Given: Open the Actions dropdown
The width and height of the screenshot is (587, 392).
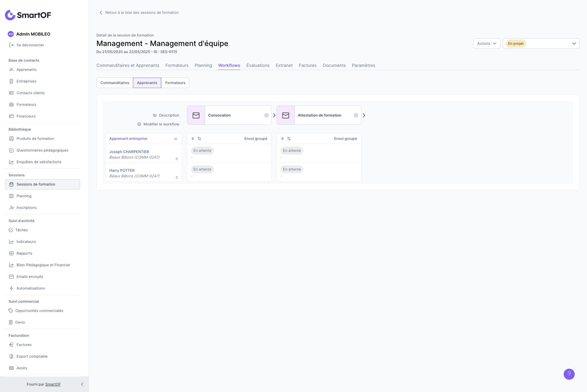Looking at the screenshot, I should 487,44.
